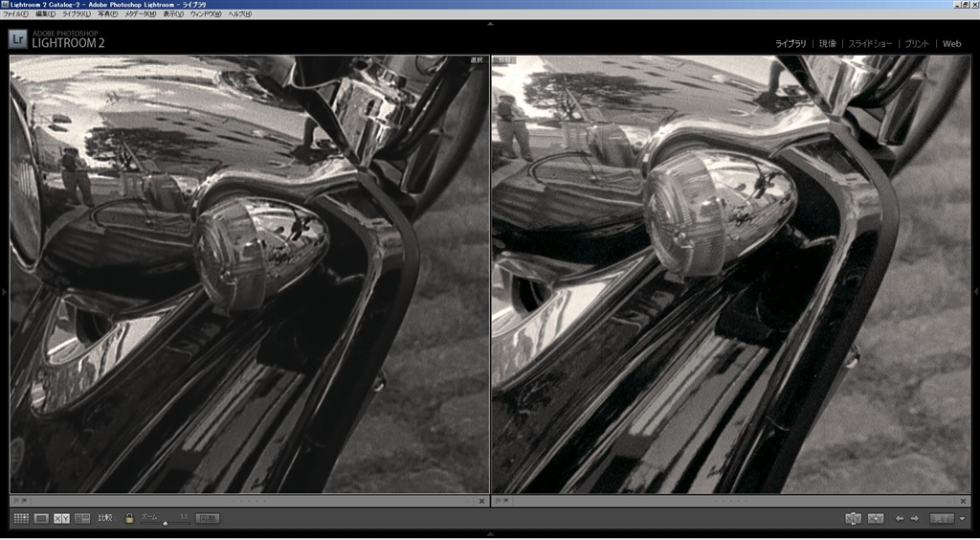
Task: Open toolbar content dropdown arrow
Action: (962, 518)
